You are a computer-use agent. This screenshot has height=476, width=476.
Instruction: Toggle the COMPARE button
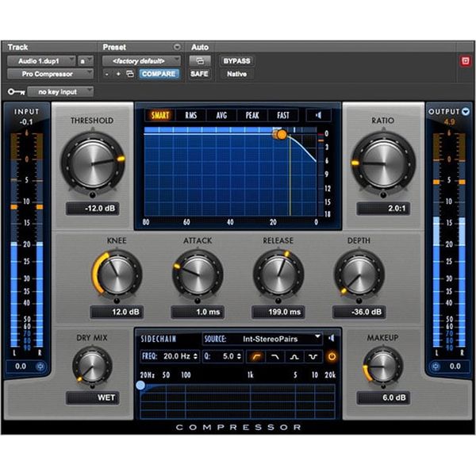pyautogui.click(x=159, y=74)
